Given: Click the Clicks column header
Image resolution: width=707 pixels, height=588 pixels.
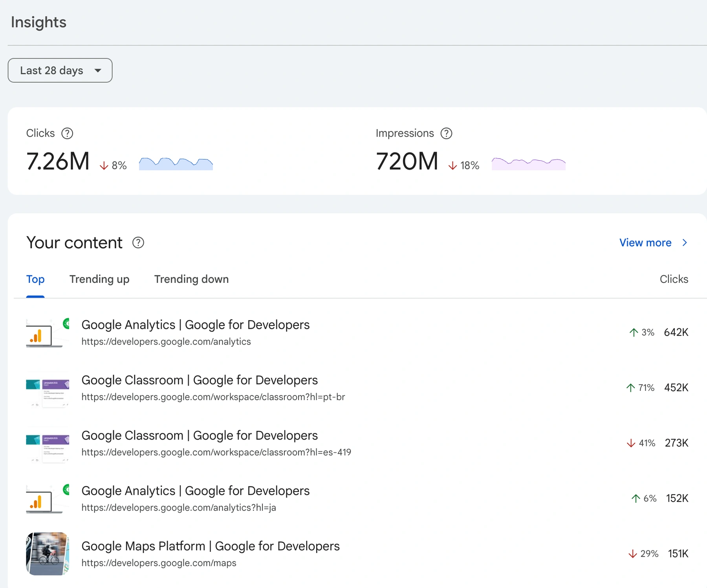Looking at the screenshot, I should 674,279.
